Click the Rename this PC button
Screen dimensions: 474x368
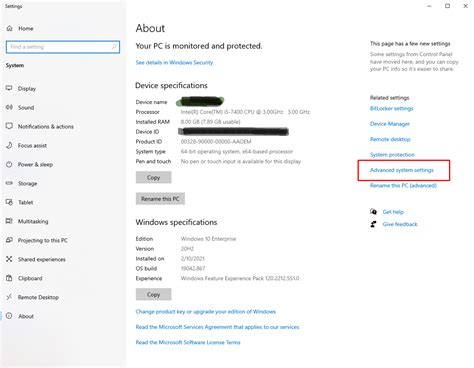[160, 199]
